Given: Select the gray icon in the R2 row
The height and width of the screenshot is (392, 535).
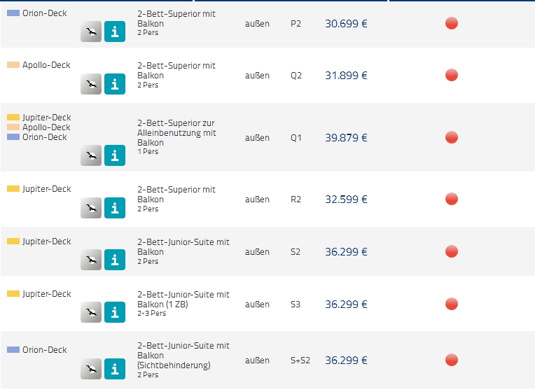Looking at the screenshot, I should [x=91, y=208].
